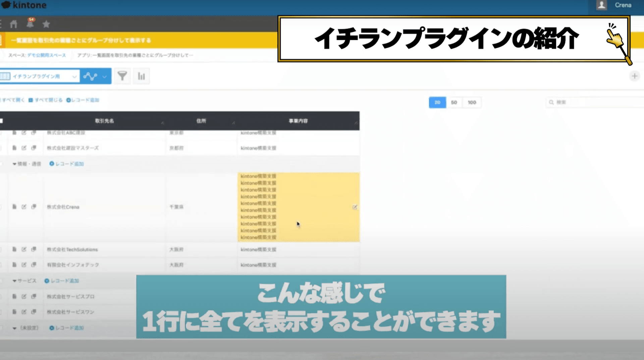Open notifications bell with red badge
The height and width of the screenshot is (360, 644).
click(30, 23)
